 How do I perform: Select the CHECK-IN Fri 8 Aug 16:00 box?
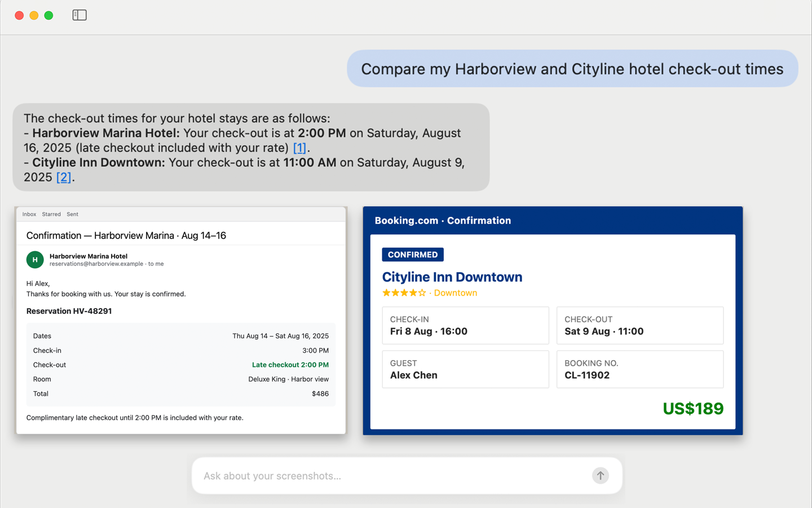(x=465, y=326)
